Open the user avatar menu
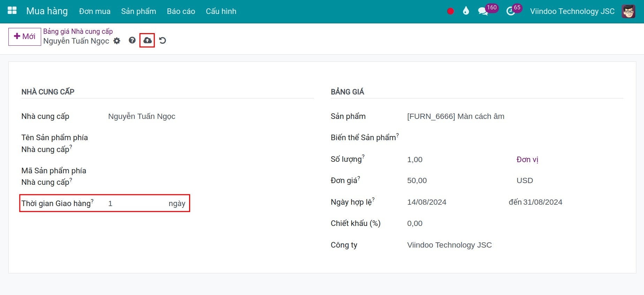Viewport: 644px width, 295px height. (628, 11)
